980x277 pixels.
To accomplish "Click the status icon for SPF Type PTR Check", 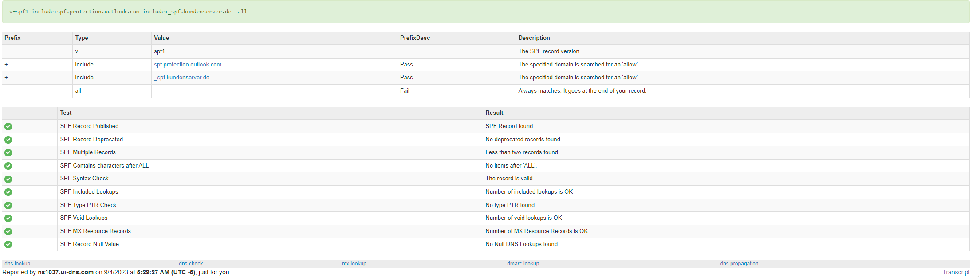I will tap(8, 205).
